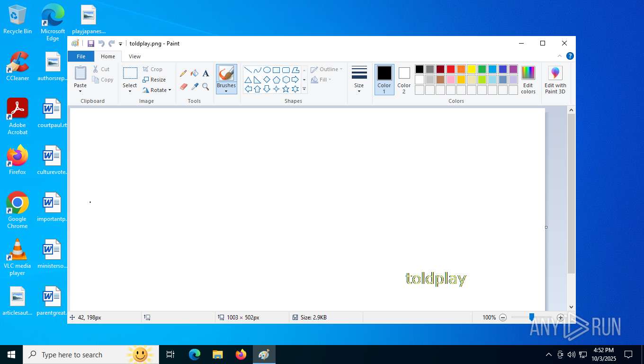
Task: Click the zoom slider handle
Action: point(532,318)
